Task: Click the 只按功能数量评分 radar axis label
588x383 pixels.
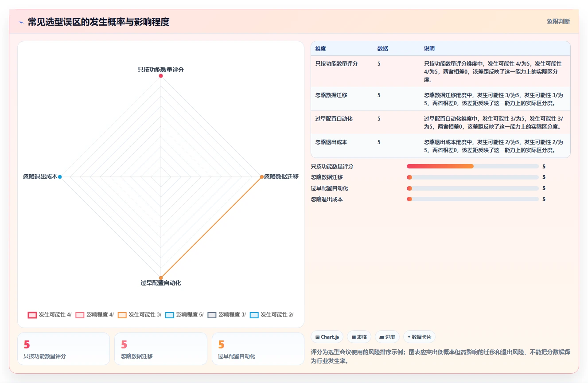Action: click(161, 70)
